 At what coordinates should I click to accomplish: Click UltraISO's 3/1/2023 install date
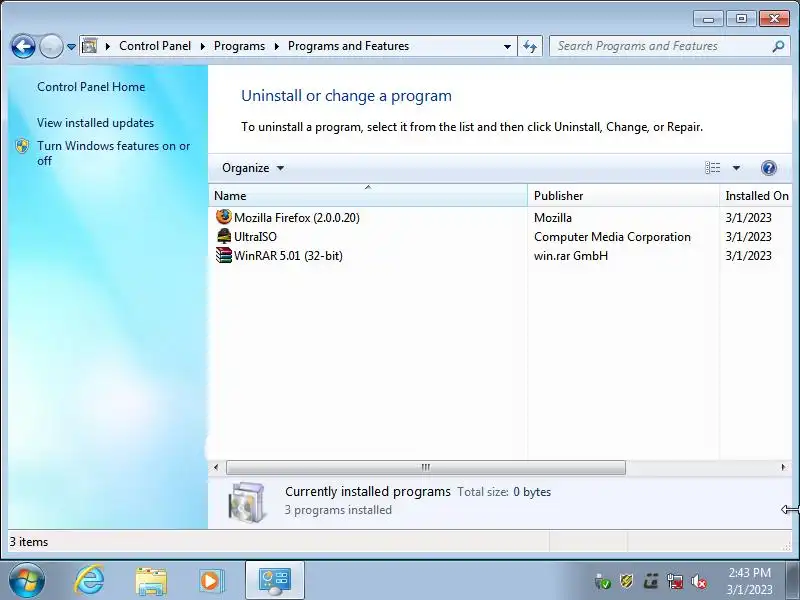tap(748, 237)
